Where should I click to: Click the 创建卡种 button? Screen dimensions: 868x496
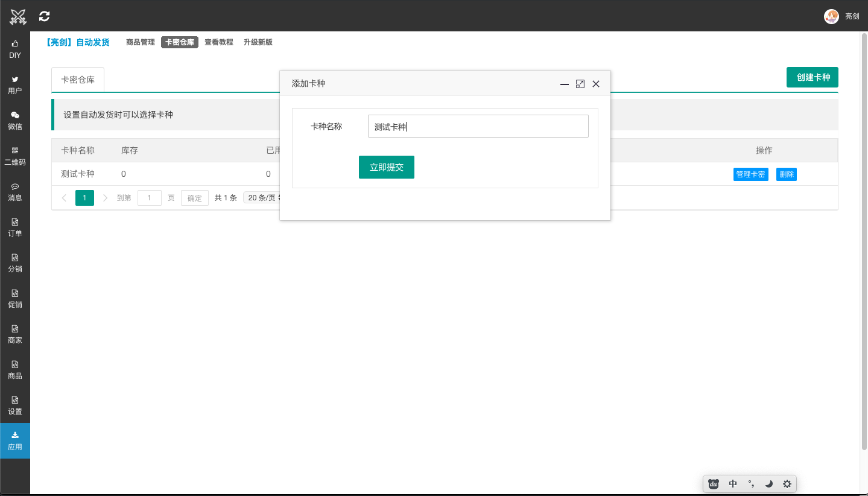(x=813, y=77)
